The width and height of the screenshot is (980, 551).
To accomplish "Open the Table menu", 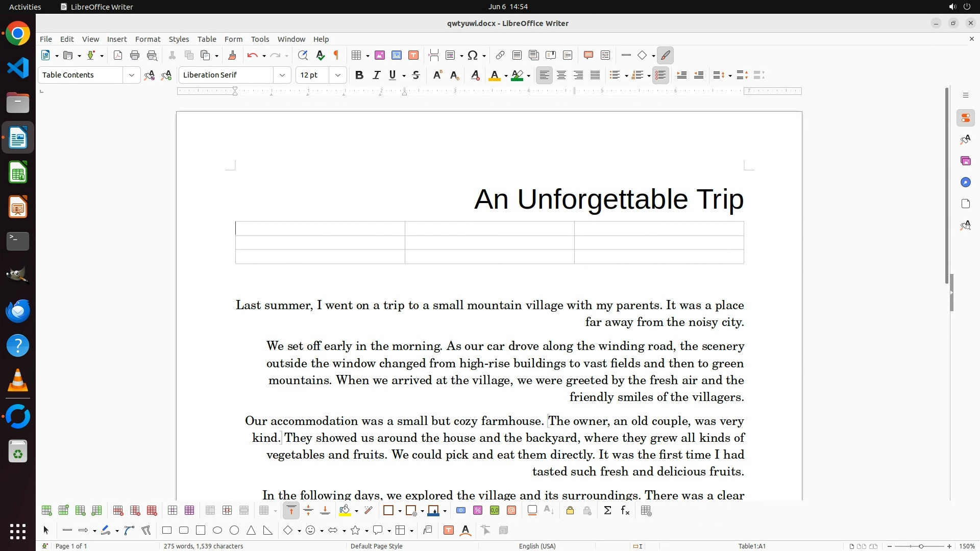I will [207, 39].
